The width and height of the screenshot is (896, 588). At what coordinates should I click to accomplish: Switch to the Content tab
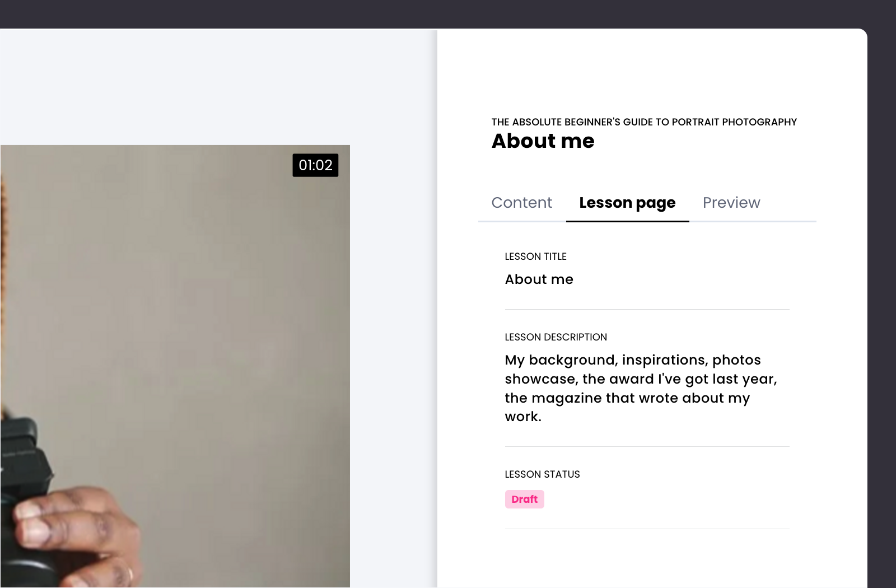(x=521, y=203)
